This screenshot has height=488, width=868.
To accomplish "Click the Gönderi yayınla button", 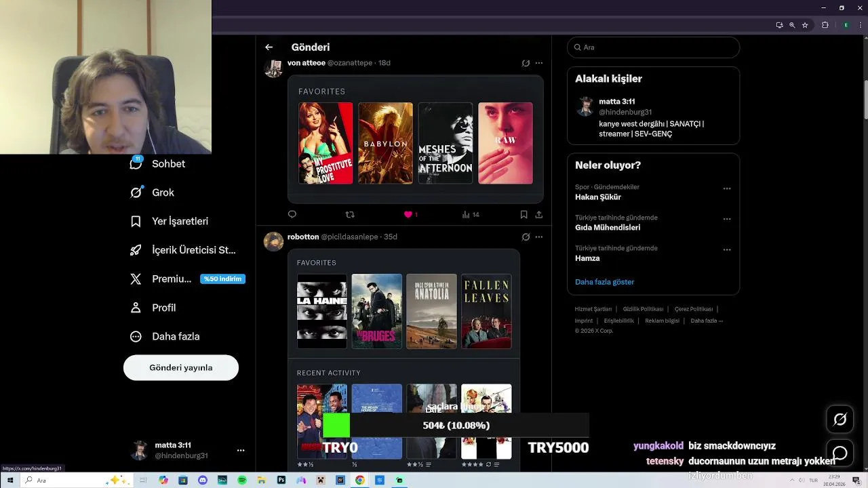I will [181, 367].
